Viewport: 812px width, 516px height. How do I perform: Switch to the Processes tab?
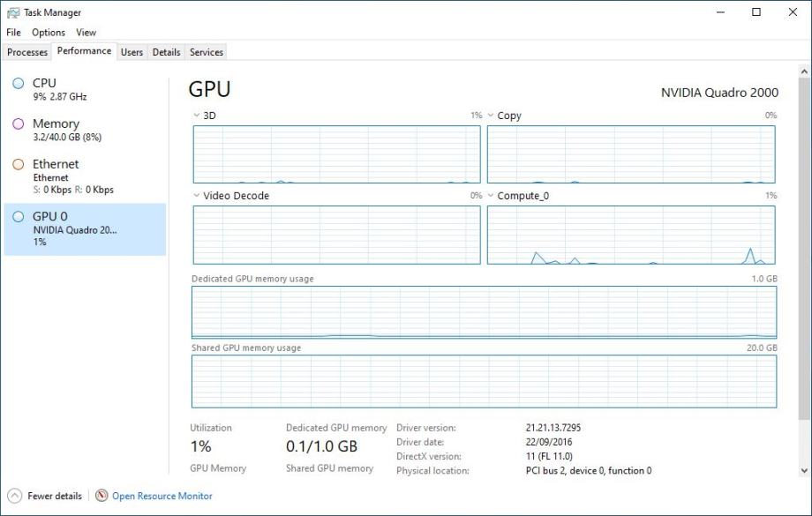pos(27,52)
